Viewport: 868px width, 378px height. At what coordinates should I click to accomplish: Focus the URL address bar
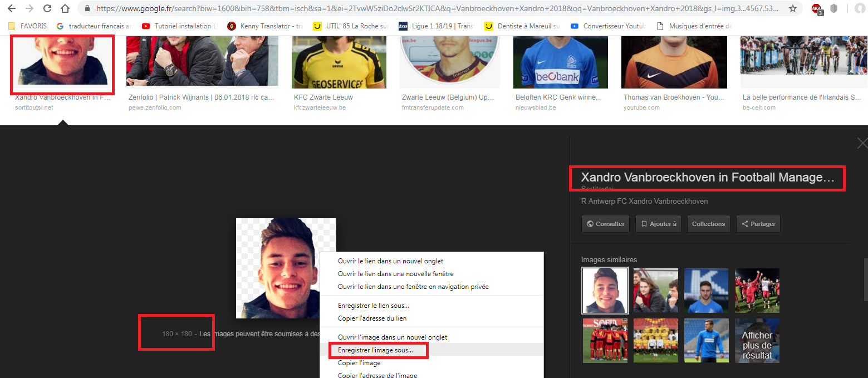pyautogui.click(x=438, y=9)
